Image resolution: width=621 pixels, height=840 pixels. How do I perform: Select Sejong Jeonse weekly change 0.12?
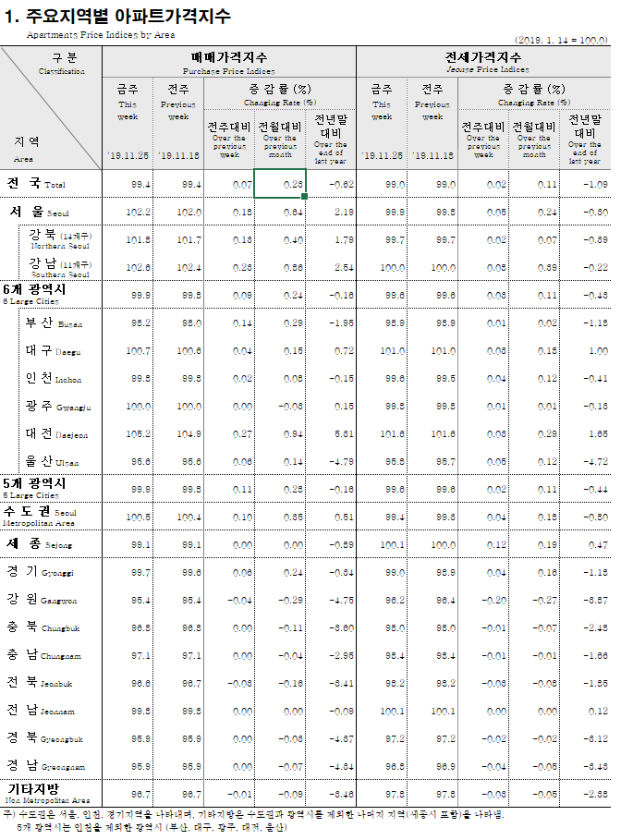496,544
